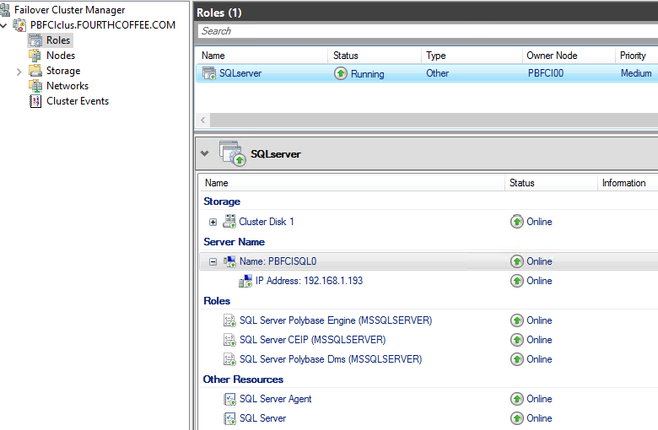658x430 pixels.
Task: Click the Online status icon for SQL Server Agent
Action: (x=517, y=399)
